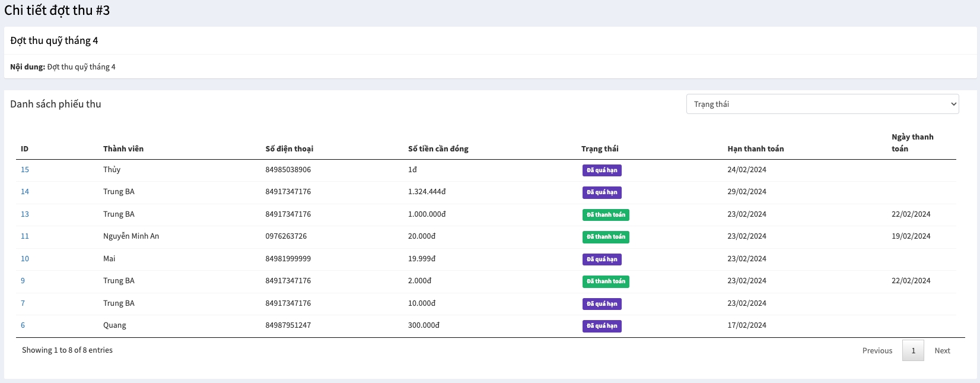
Task: Sort by Ngày thanh toán column header
Action: [912, 143]
